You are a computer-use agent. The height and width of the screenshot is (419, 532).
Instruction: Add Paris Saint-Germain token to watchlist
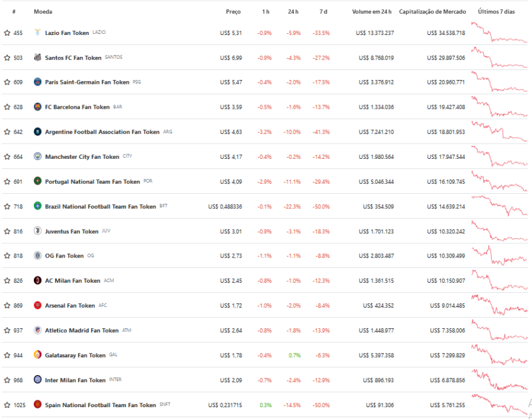coord(7,82)
